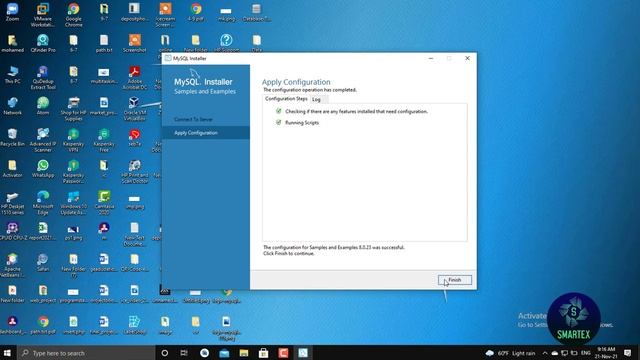Select the Microsoft Edge desktop icon
640x360 pixels.
43,203
